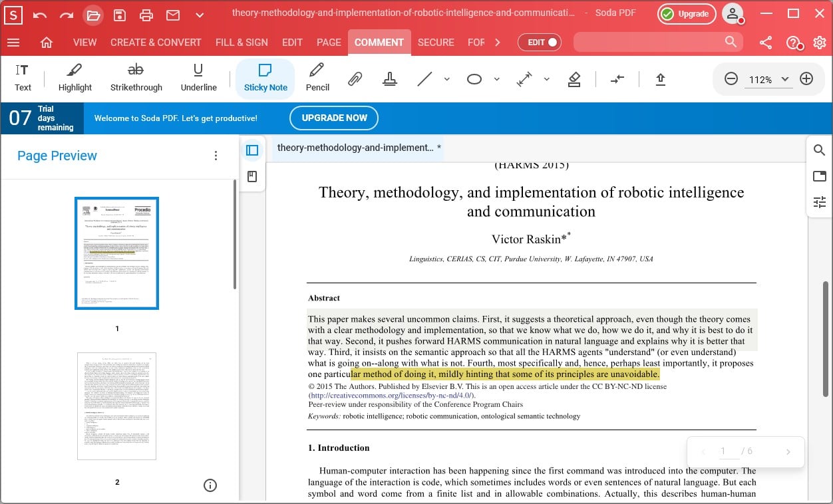
Task: Expand the zoom level dropdown
Action: [785, 79]
